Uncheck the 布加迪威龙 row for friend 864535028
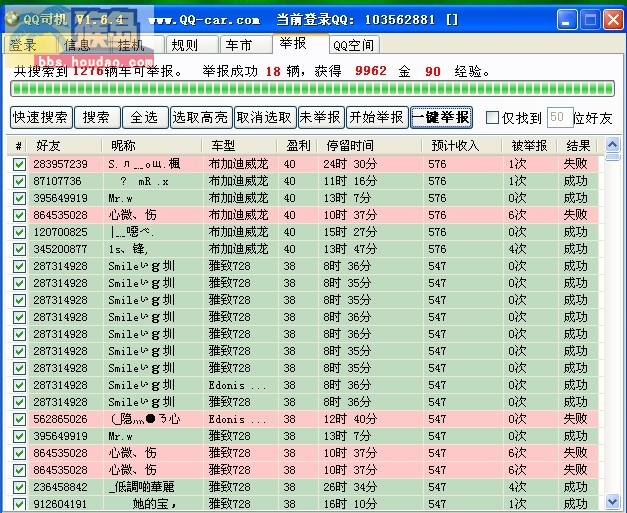627x513 pixels. 19,215
